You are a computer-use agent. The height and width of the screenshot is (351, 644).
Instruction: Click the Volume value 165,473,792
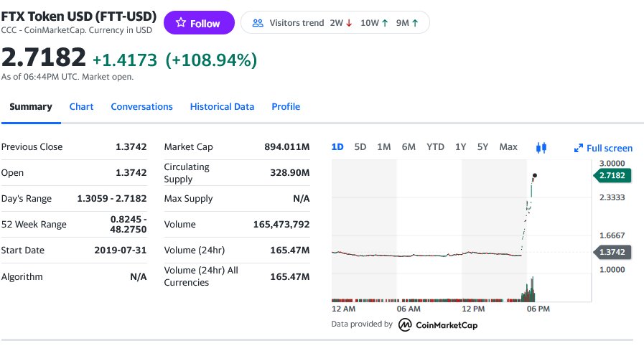click(x=281, y=225)
